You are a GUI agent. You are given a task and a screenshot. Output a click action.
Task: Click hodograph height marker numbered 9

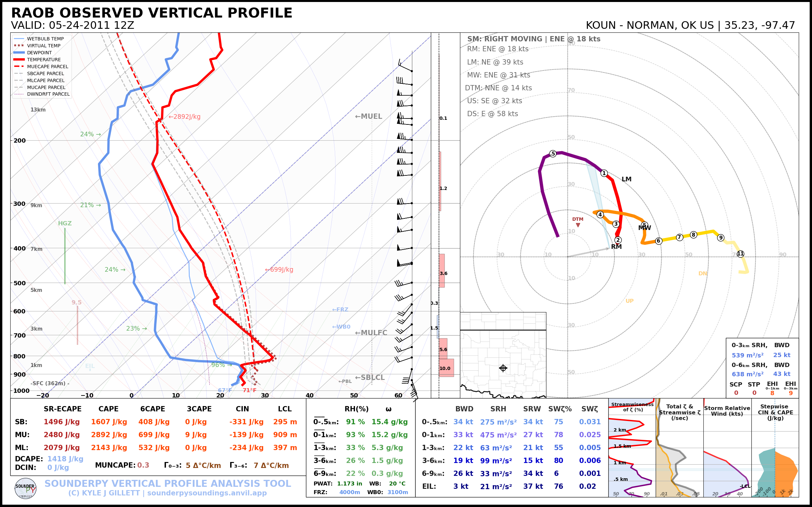[721, 238]
